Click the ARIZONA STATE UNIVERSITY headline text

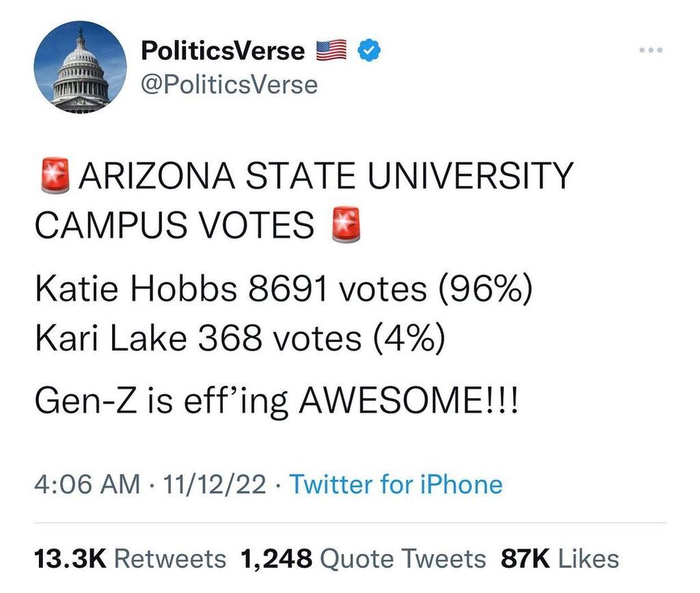point(326,176)
